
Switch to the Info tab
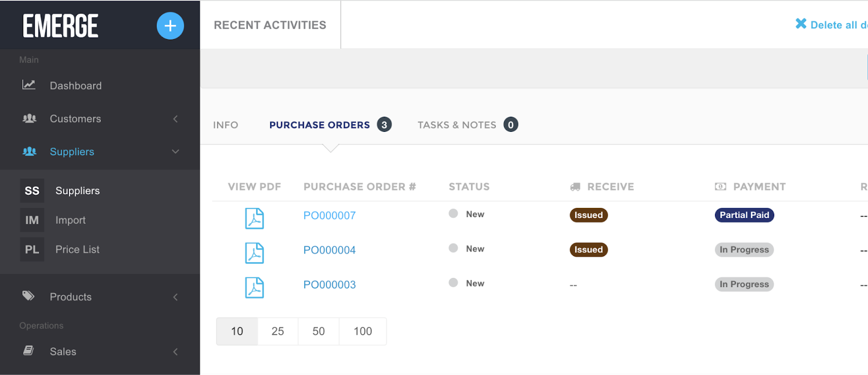click(x=226, y=125)
